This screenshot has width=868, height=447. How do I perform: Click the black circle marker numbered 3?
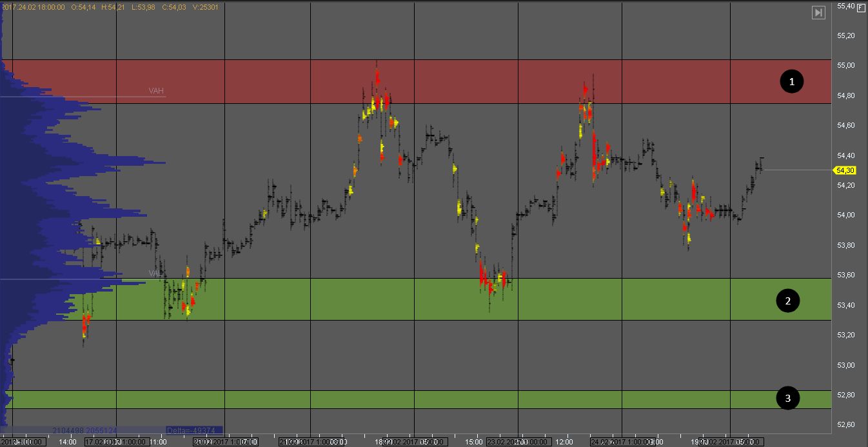pyautogui.click(x=787, y=399)
